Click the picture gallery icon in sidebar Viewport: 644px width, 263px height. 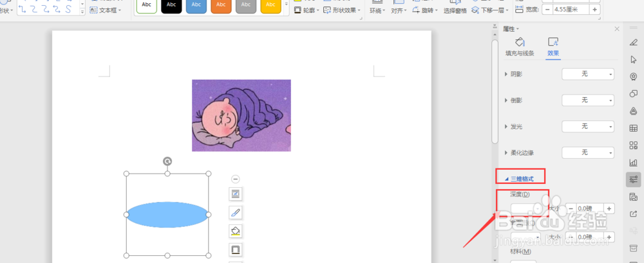click(x=633, y=197)
